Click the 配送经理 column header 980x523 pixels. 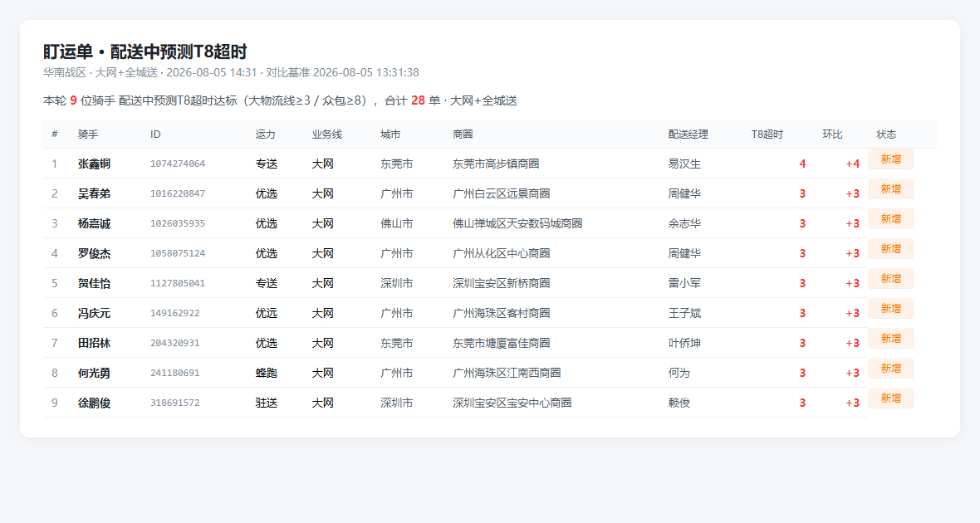pyautogui.click(x=688, y=134)
